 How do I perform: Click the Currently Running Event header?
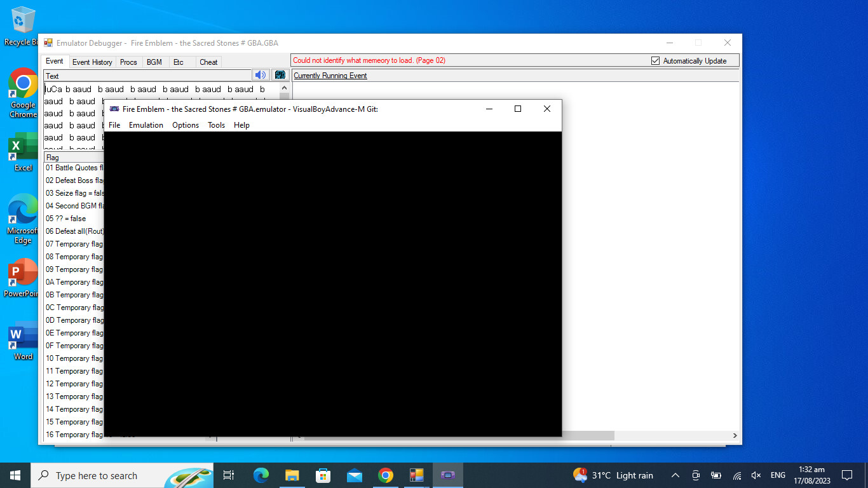(330, 76)
